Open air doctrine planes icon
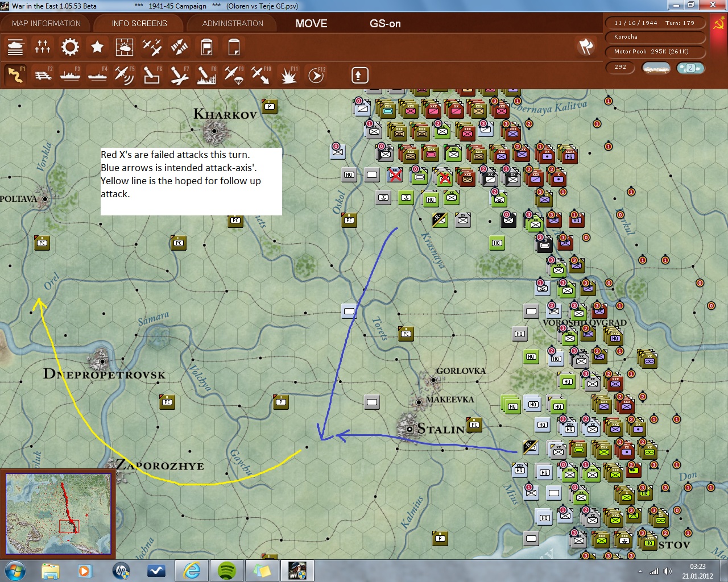728x582 pixels. [x=152, y=47]
